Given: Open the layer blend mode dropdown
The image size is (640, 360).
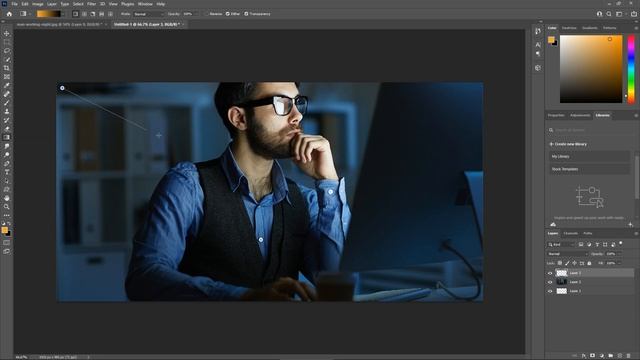Looking at the screenshot, I should (567, 254).
